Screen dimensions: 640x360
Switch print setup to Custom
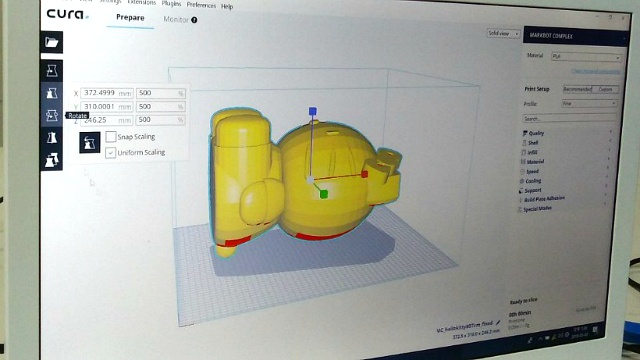coord(606,89)
